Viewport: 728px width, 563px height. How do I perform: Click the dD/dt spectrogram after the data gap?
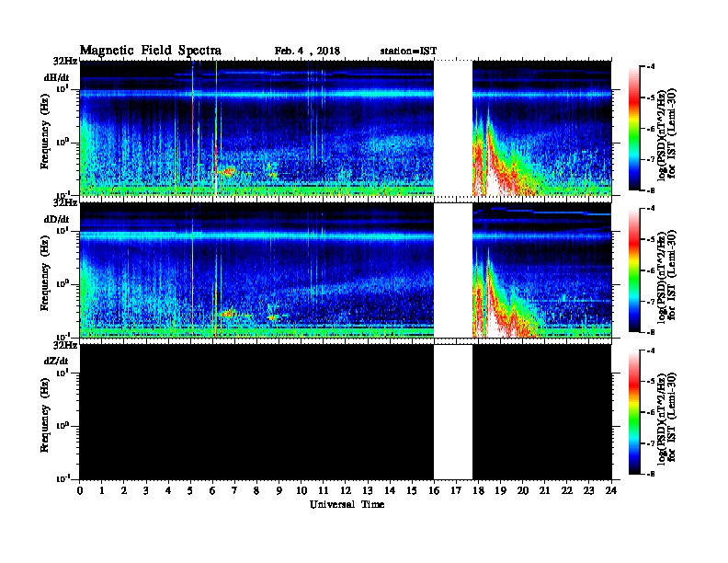pyautogui.click(x=541, y=270)
